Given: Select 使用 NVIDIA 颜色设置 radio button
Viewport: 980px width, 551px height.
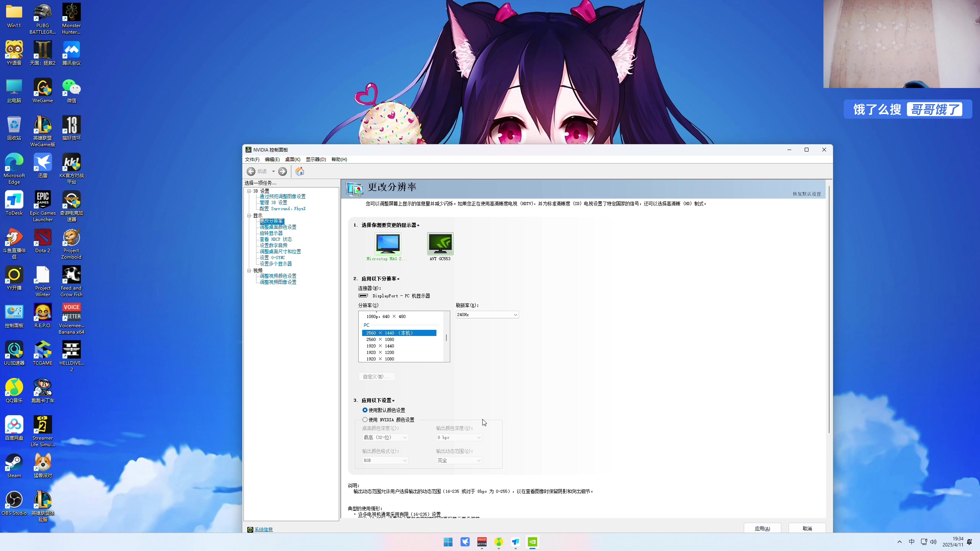Looking at the screenshot, I should click(365, 420).
